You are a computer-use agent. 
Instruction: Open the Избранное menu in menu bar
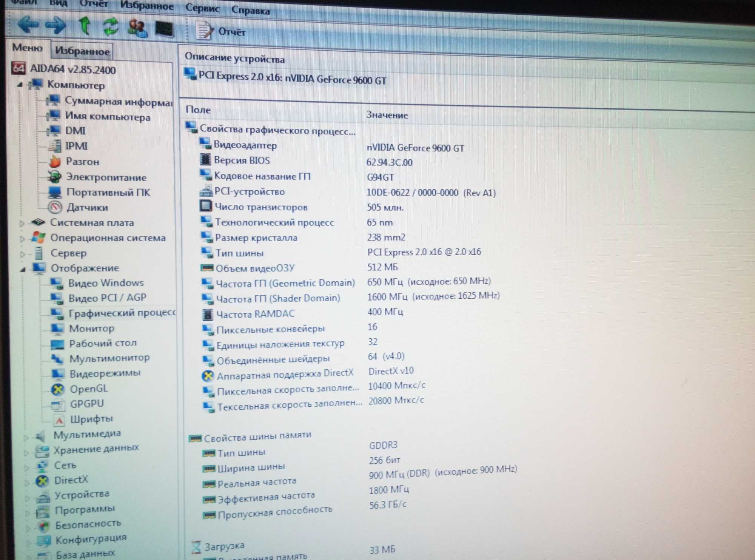coord(147,6)
